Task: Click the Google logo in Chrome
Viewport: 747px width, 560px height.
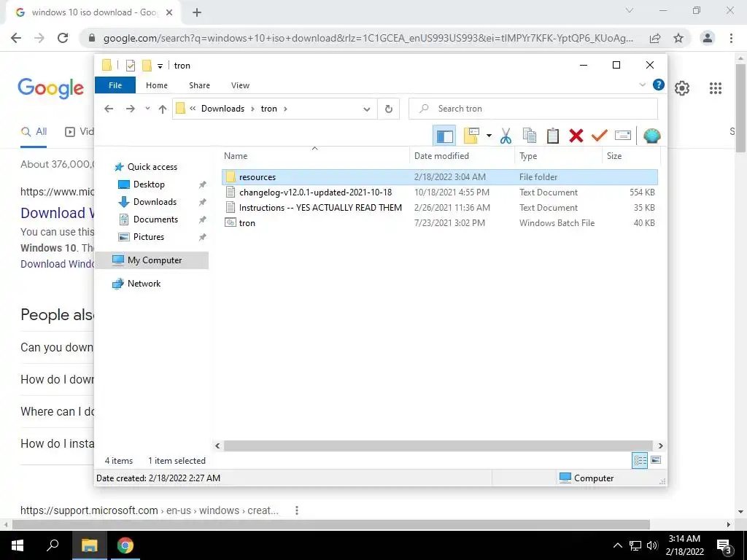Action: pyautogui.click(x=51, y=88)
